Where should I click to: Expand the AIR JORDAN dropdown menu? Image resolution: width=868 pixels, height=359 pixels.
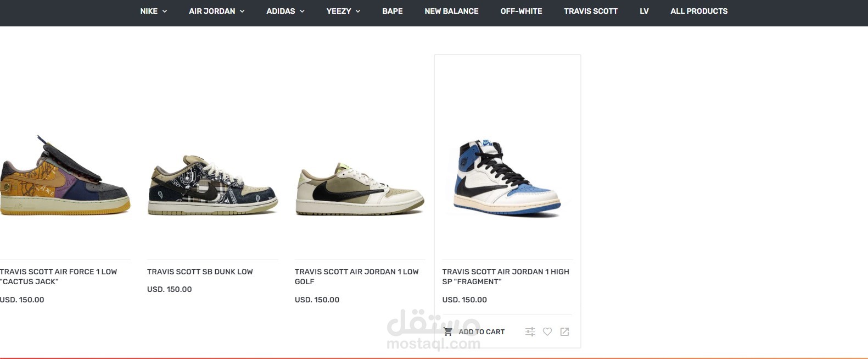(216, 11)
